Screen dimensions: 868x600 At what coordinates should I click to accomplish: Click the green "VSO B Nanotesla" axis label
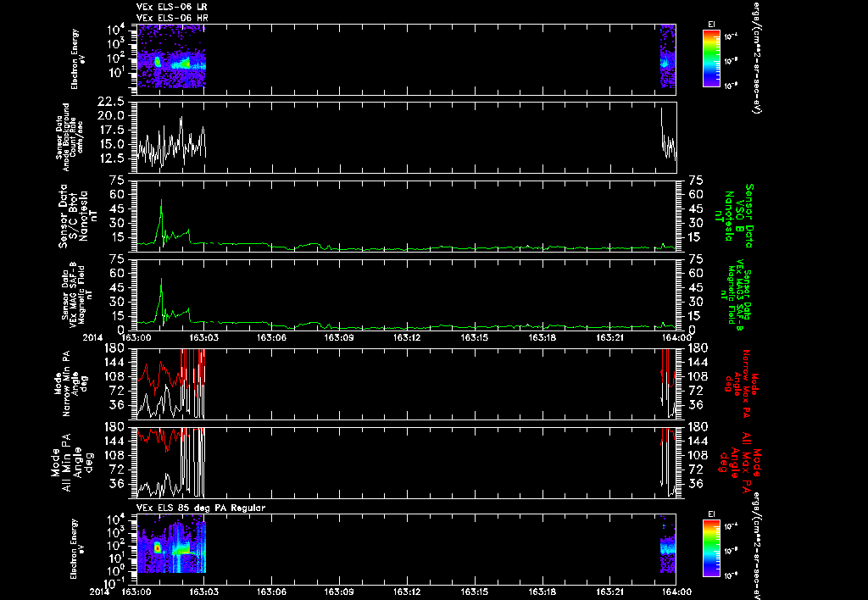tap(735, 216)
